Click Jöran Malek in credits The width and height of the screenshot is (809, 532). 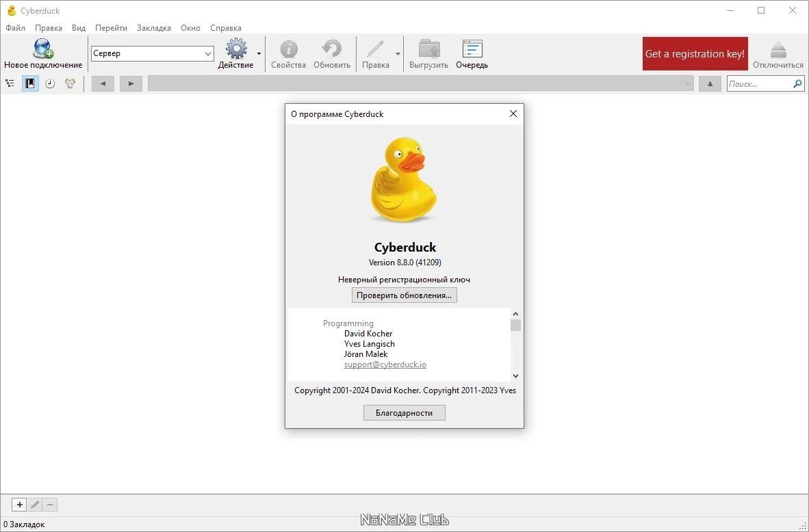point(365,354)
